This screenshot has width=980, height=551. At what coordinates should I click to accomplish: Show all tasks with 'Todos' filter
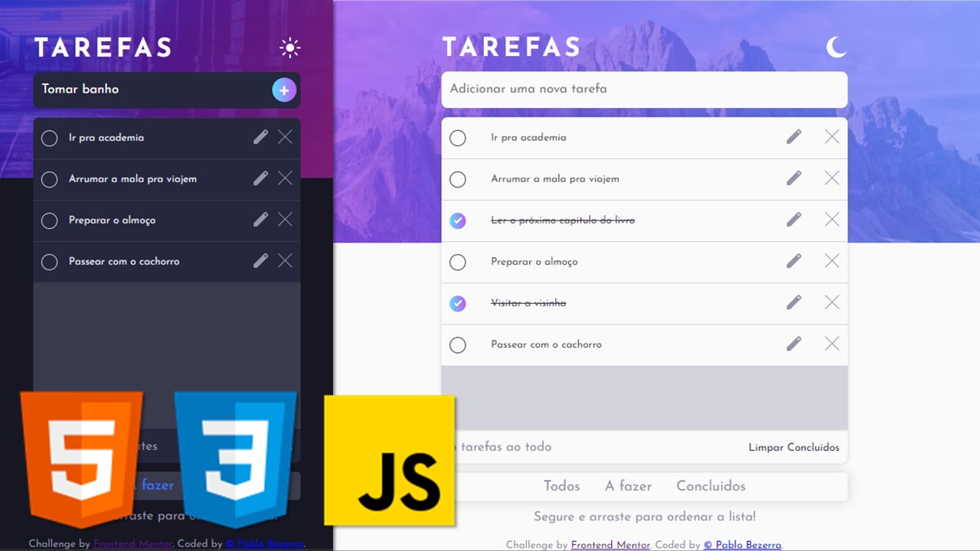562,486
